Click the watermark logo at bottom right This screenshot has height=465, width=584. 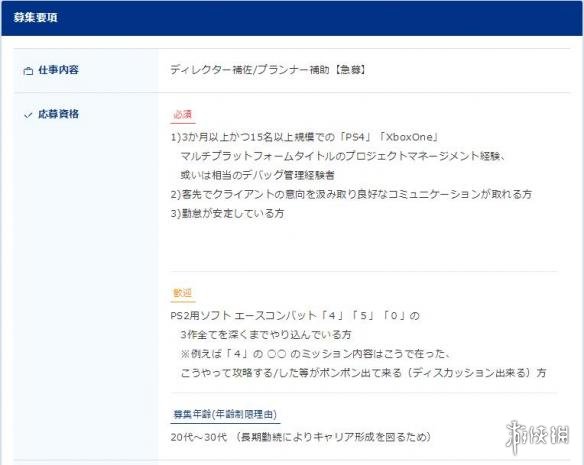pos(537,436)
